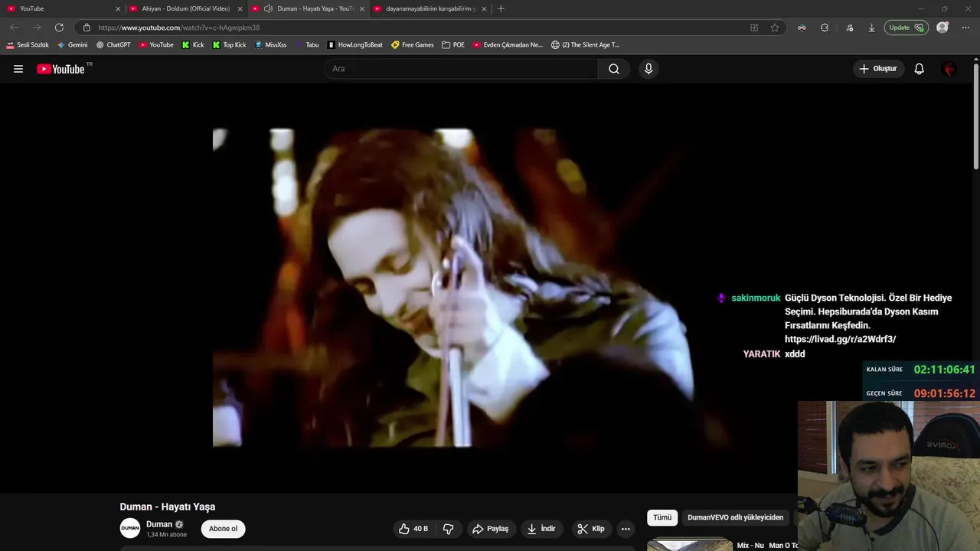Open Duman channel avatar
Image resolution: width=980 pixels, height=551 pixels.
[130, 528]
